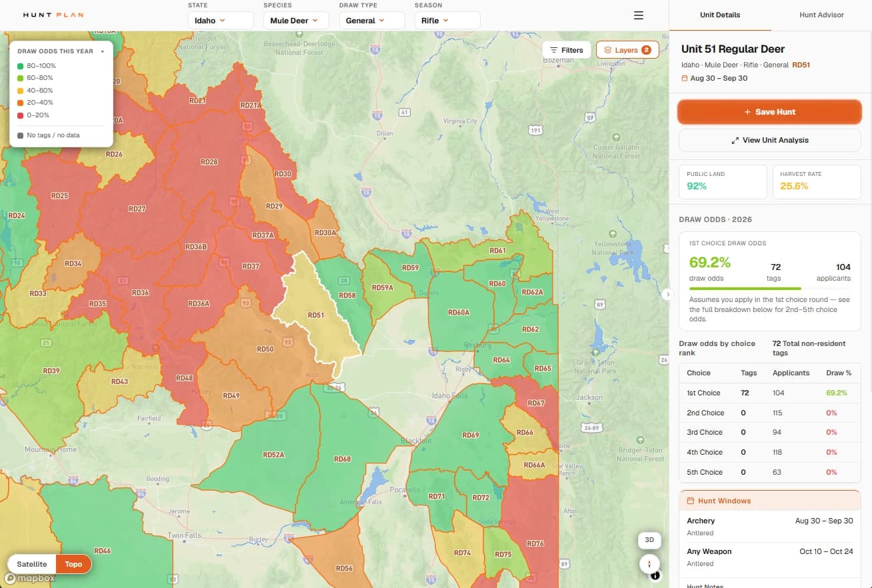872x588 pixels.
Task: Select unit RD50 on the map
Action: tap(265, 349)
